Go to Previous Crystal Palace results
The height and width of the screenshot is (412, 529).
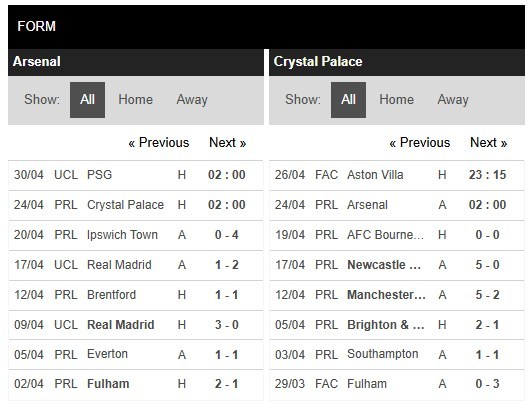click(420, 143)
